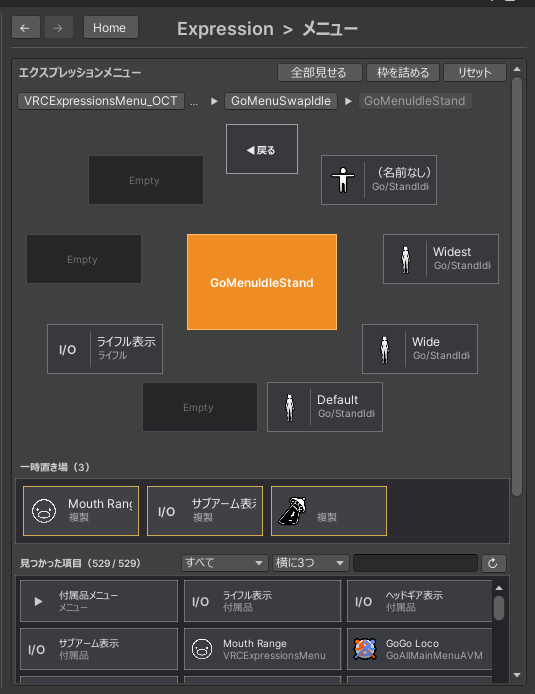Click the ◀戻る back tile
The width and height of the screenshot is (535, 694).
pyautogui.click(x=262, y=149)
